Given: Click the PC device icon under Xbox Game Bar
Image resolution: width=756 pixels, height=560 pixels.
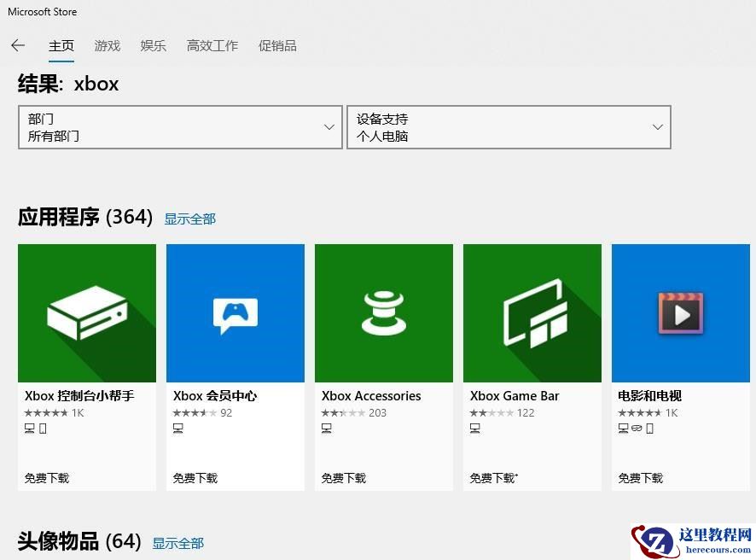Looking at the screenshot, I should (x=474, y=428).
